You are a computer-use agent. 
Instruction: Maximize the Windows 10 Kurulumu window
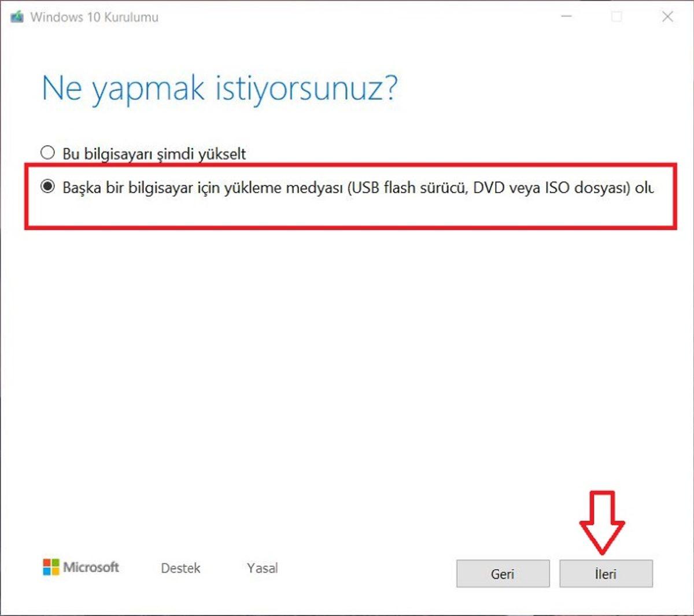pyautogui.click(x=615, y=17)
